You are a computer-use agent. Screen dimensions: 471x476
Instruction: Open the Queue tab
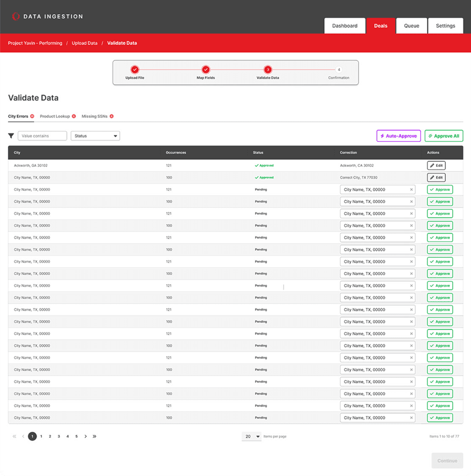(411, 26)
